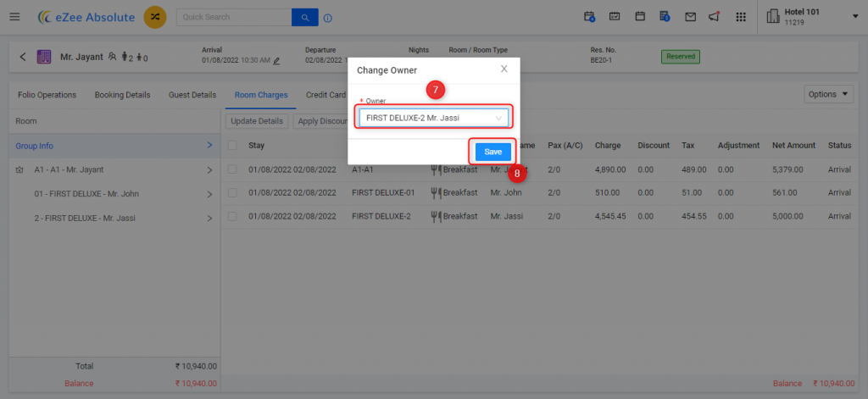Click the FIRST DELUXE-01 room cell
The width and height of the screenshot is (868, 399).
click(383, 193)
